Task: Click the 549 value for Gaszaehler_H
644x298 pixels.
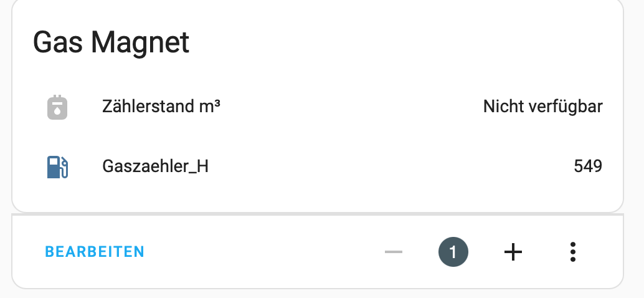Action: [588, 166]
